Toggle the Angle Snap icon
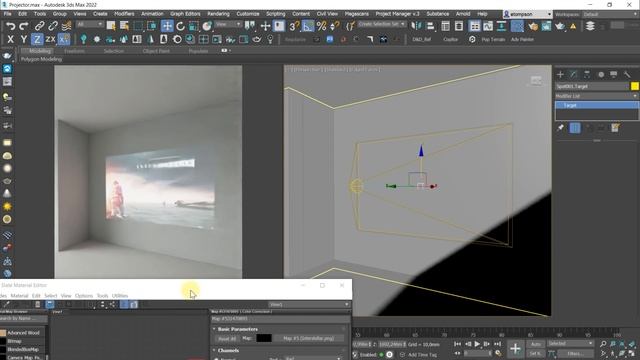 pos(308,26)
